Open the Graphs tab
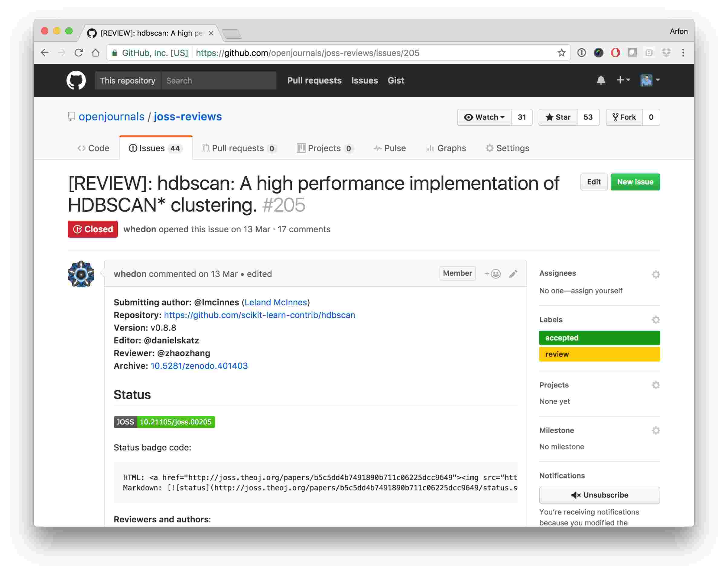The image size is (728, 575). [446, 148]
